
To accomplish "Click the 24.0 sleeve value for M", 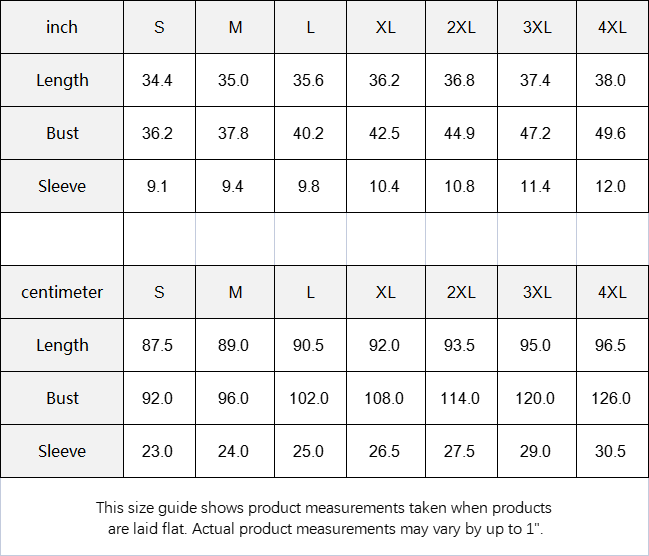I will (233, 451).
